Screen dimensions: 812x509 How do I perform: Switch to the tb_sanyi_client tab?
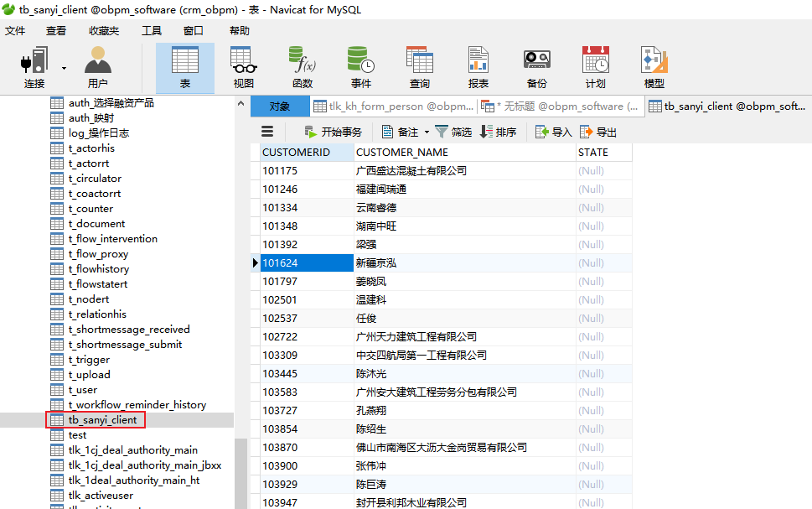click(727, 106)
